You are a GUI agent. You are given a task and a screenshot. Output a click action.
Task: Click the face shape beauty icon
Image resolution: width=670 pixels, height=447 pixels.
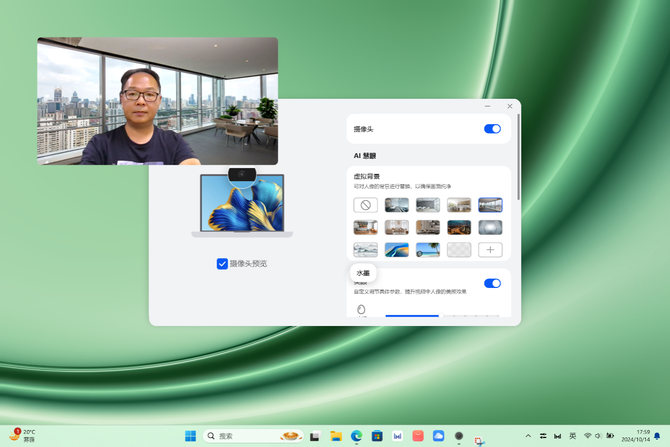[x=361, y=310]
